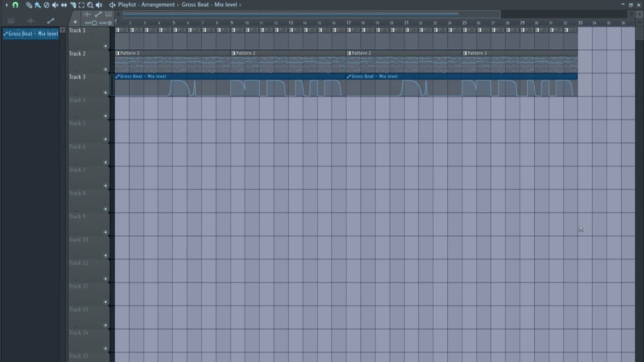Add a new track with plus button
The width and height of the screenshot is (644, 362).
click(75, 22)
